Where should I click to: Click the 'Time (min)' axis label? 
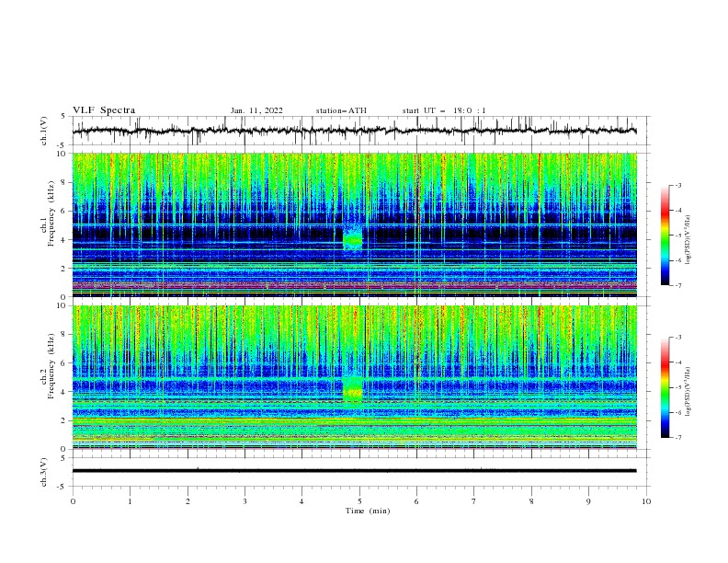[x=368, y=511]
